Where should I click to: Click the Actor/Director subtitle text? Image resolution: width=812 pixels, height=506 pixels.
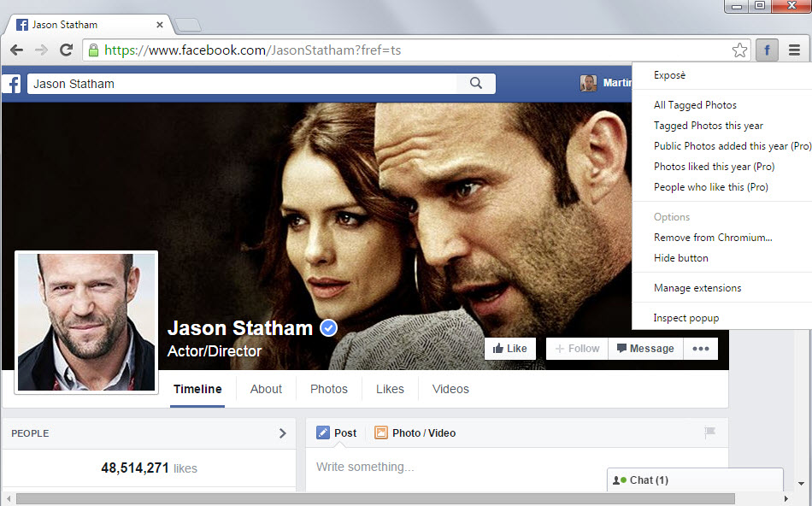[215, 351]
